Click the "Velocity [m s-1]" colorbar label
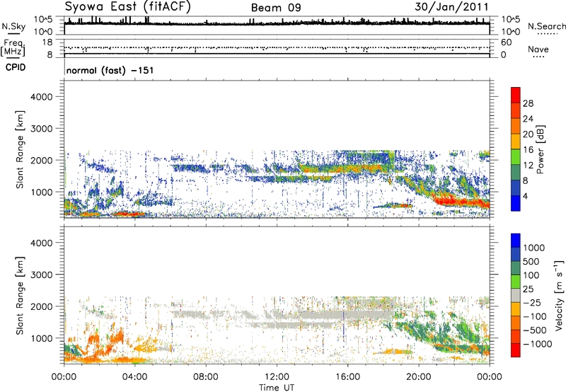Screen dimensions: 566x392 pyautogui.click(x=559, y=295)
